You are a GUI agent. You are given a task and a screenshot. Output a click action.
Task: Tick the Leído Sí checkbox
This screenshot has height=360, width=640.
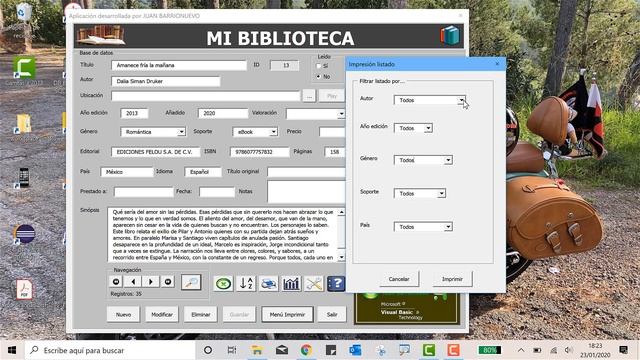(x=319, y=66)
